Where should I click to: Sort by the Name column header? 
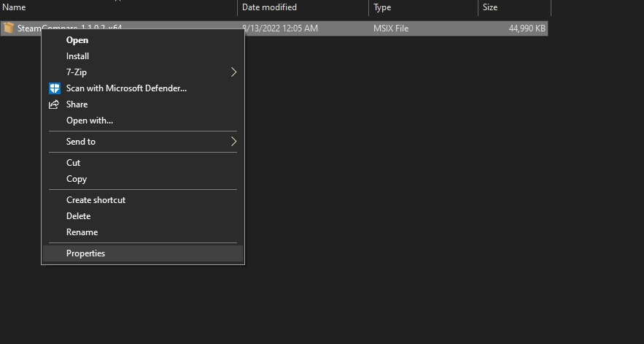tap(119, 7)
